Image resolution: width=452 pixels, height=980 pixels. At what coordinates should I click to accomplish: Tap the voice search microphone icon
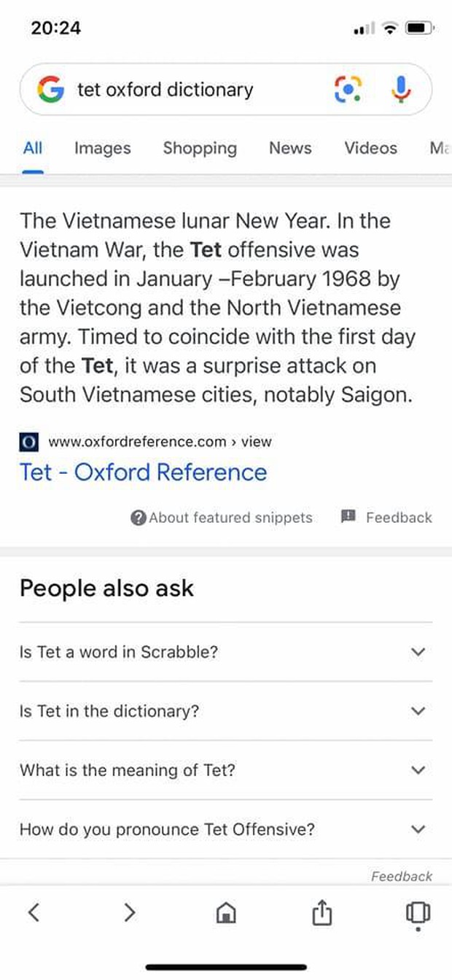400,90
